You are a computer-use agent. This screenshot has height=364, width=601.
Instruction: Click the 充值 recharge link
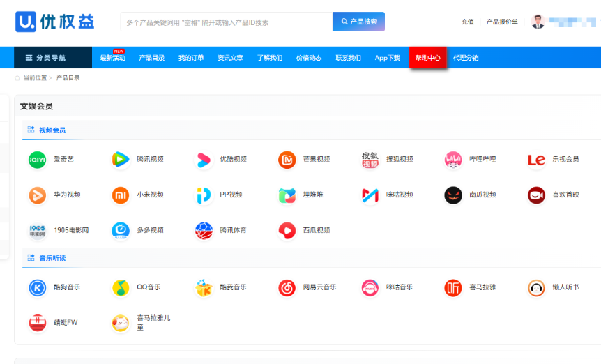(467, 22)
